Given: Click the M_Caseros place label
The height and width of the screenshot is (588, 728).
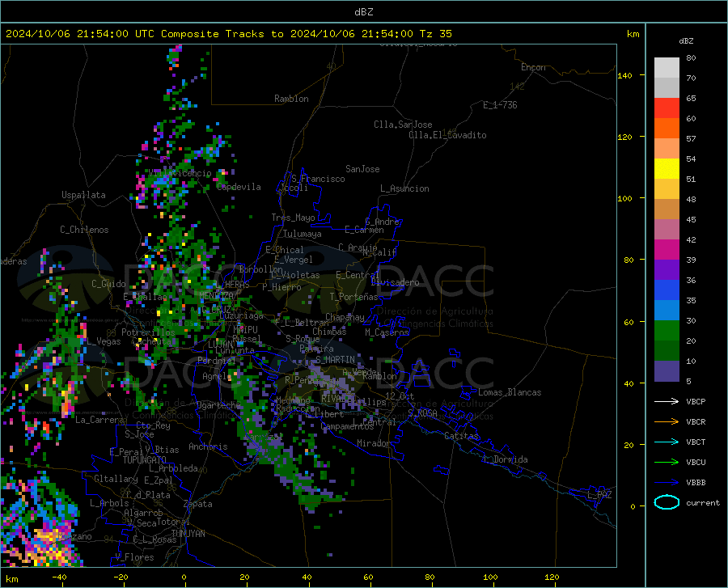Looking at the screenshot, I should [387, 332].
